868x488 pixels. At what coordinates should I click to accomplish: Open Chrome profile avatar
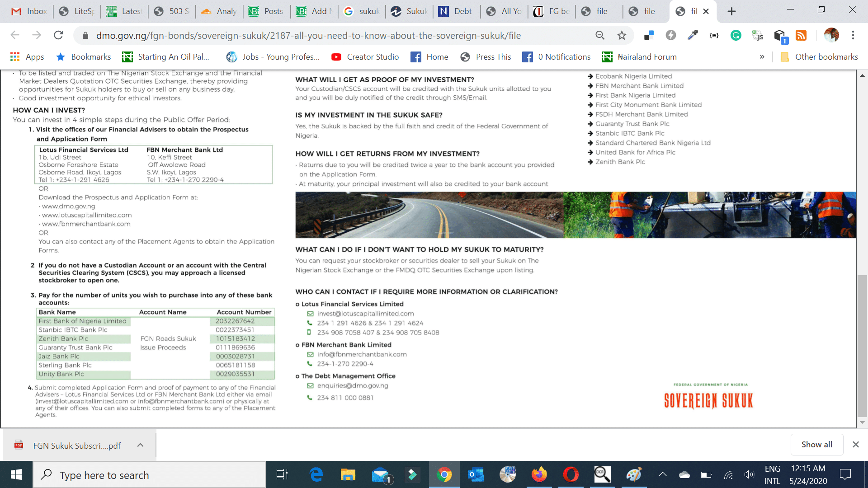pyautogui.click(x=831, y=35)
